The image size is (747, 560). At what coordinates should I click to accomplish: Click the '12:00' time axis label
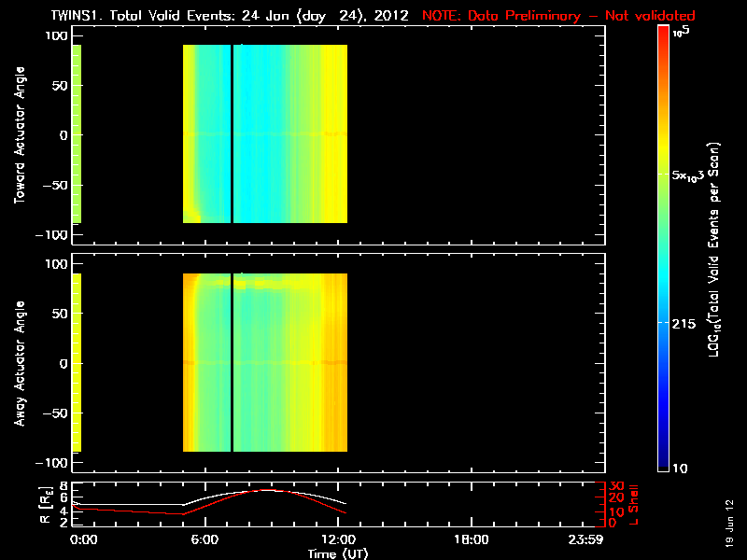pyautogui.click(x=338, y=539)
